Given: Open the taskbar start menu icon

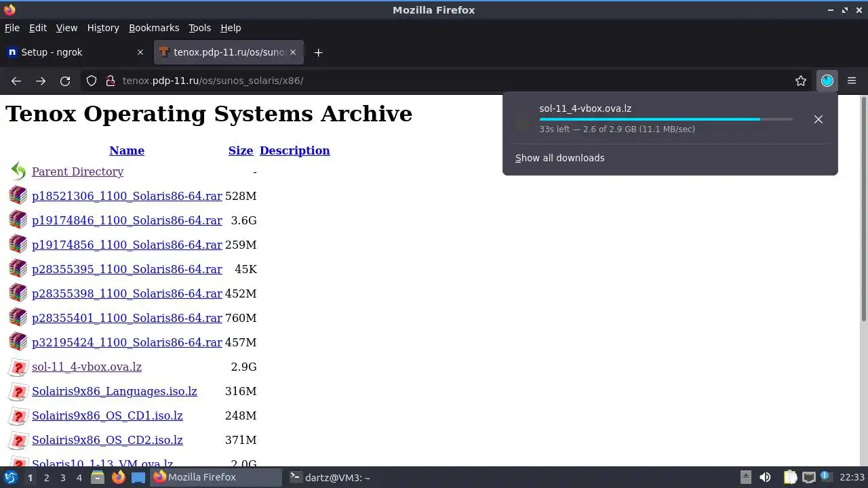Looking at the screenshot, I should point(11,477).
